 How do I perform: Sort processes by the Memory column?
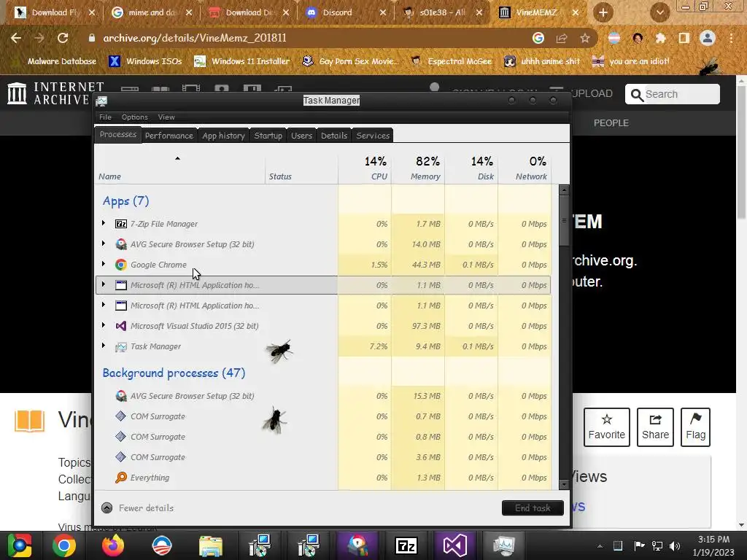(x=418, y=168)
